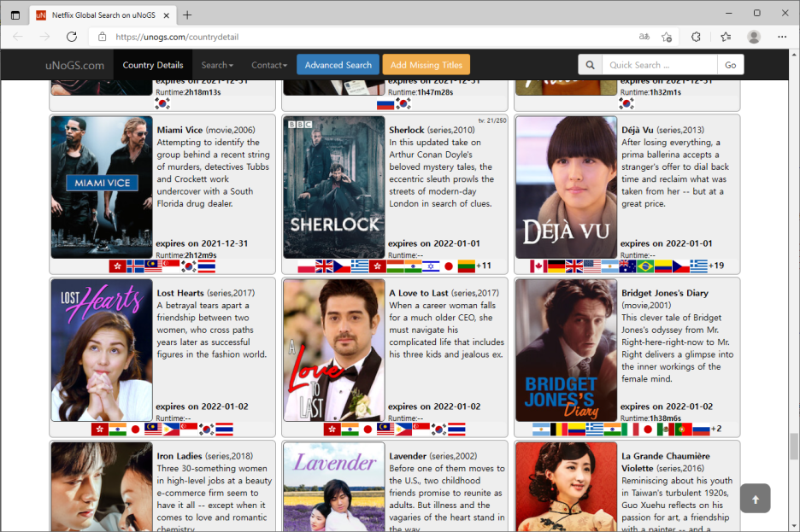Show the +2 more countries for Bridget Jones's Diary
This screenshot has width=800, height=532.
coord(716,429)
